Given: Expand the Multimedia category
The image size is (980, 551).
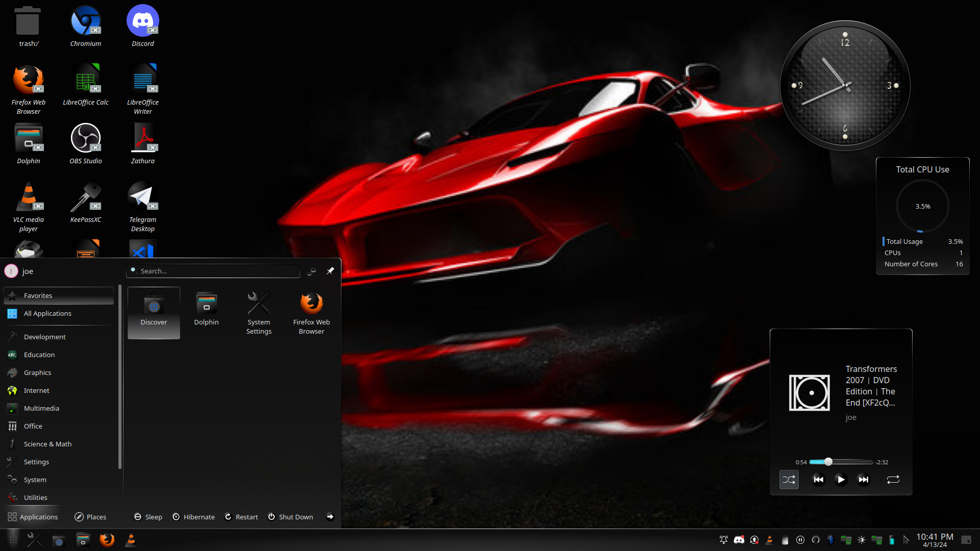Looking at the screenshot, I should [x=41, y=408].
